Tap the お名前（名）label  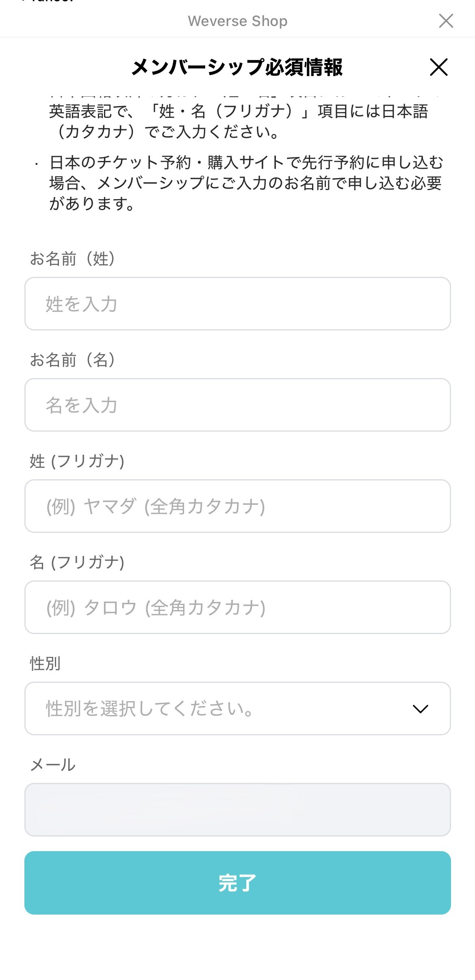73,360
